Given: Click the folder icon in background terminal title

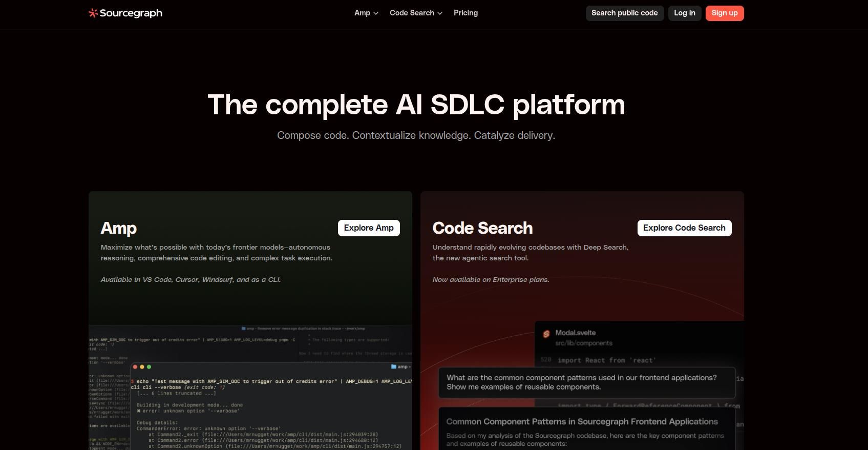Looking at the screenshot, I should (x=243, y=329).
